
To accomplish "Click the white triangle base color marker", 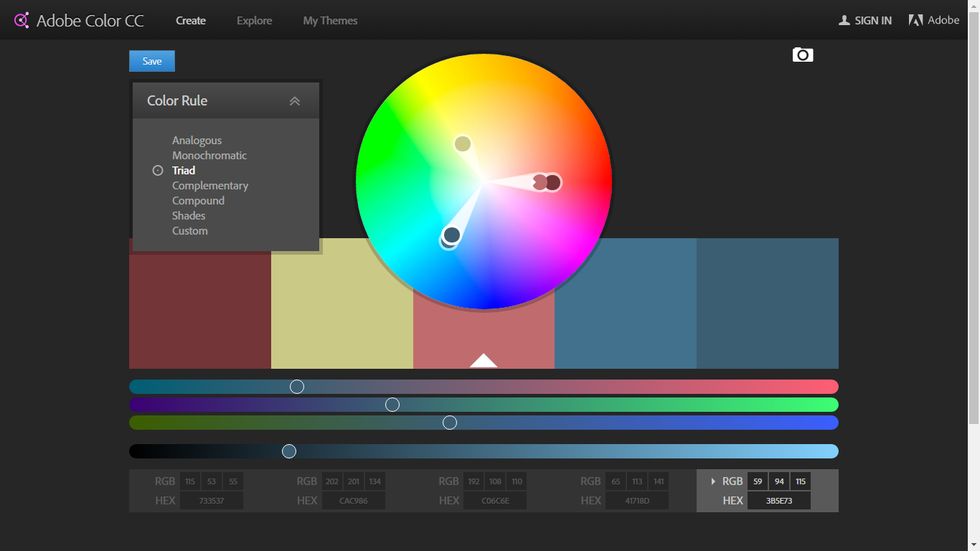I will 484,360.
